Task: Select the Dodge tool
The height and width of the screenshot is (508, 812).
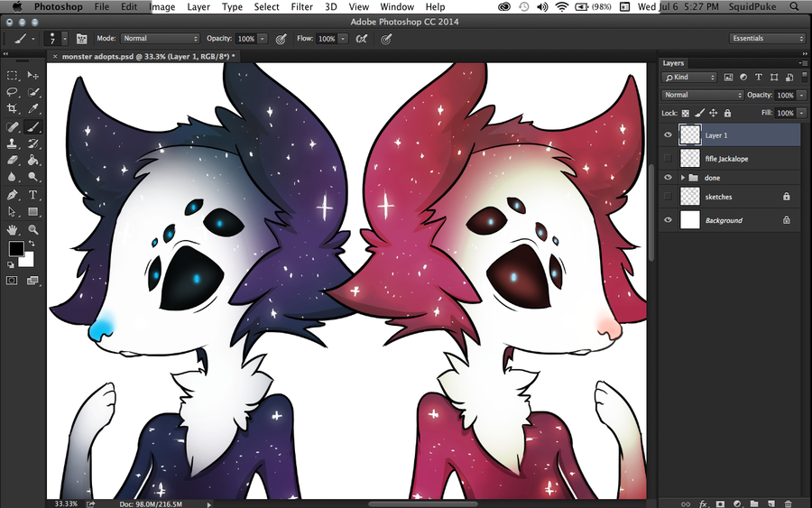Action: pos(33,177)
